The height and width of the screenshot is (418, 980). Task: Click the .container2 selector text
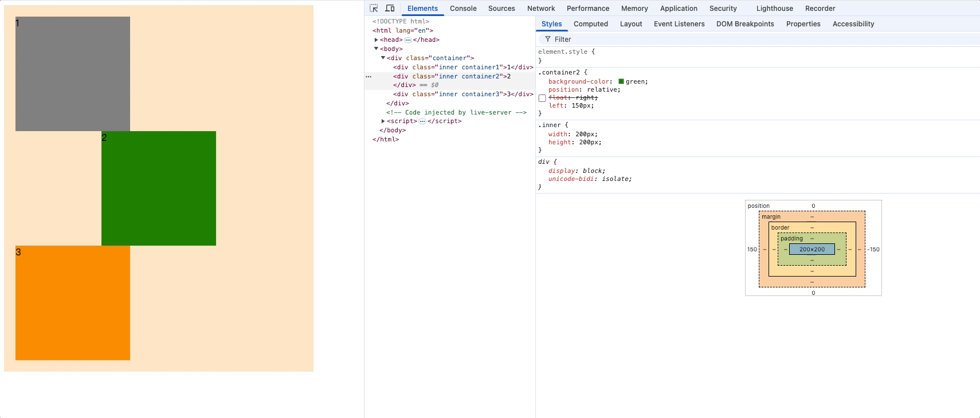(x=559, y=72)
